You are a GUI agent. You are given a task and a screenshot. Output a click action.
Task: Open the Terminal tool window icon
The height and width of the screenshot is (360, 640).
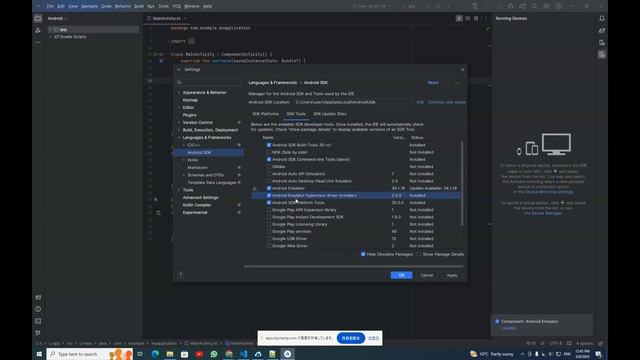click(x=38, y=321)
